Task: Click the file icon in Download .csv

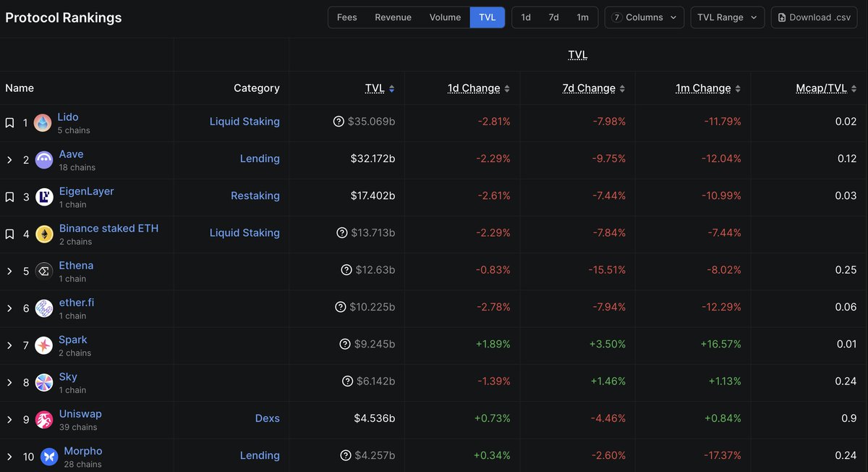Action: coord(782,17)
